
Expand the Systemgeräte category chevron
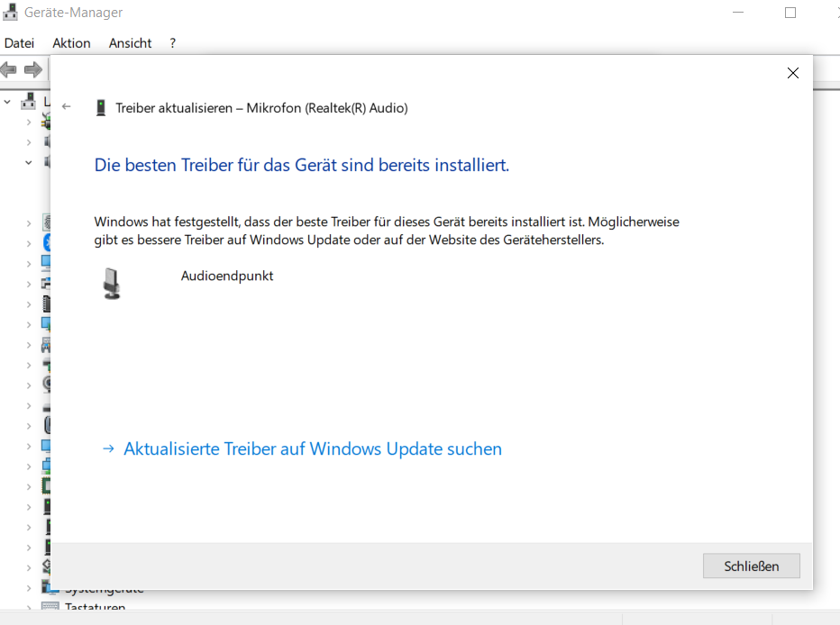(29, 588)
